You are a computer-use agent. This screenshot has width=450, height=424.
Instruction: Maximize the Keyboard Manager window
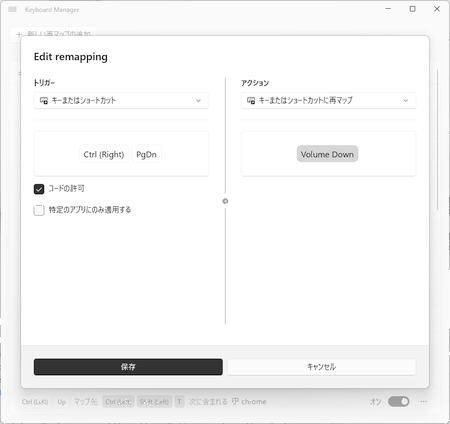pos(413,9)
